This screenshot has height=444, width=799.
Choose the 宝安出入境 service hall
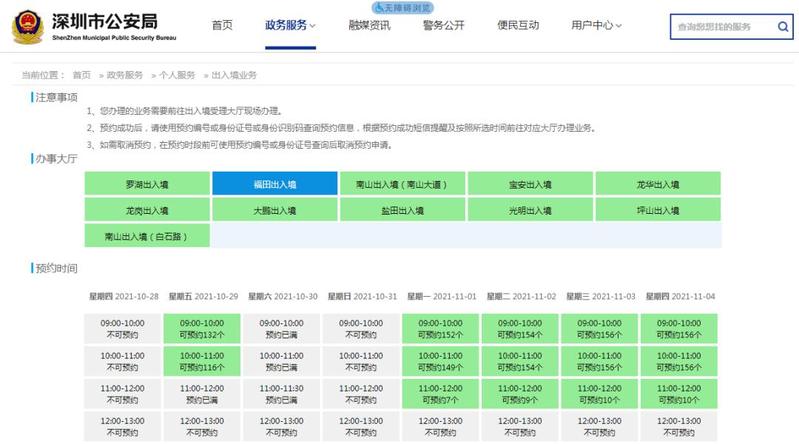point(530,184)
